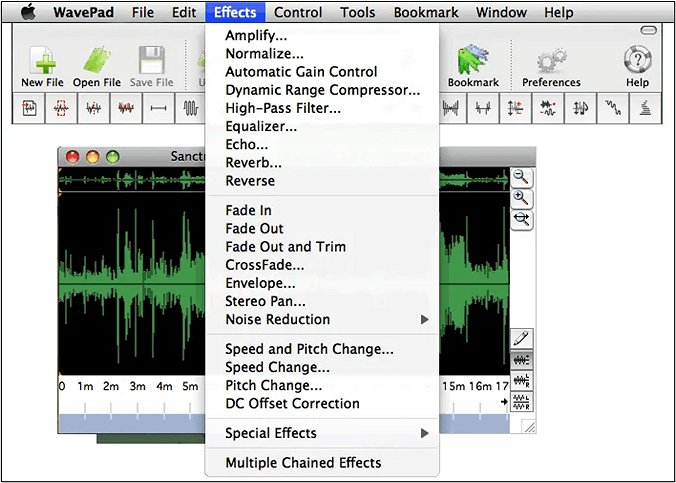Expand the Special Effects submenu
Viewport: 676px width, 483px height.
pyautogui.click(x=322, y=433)
